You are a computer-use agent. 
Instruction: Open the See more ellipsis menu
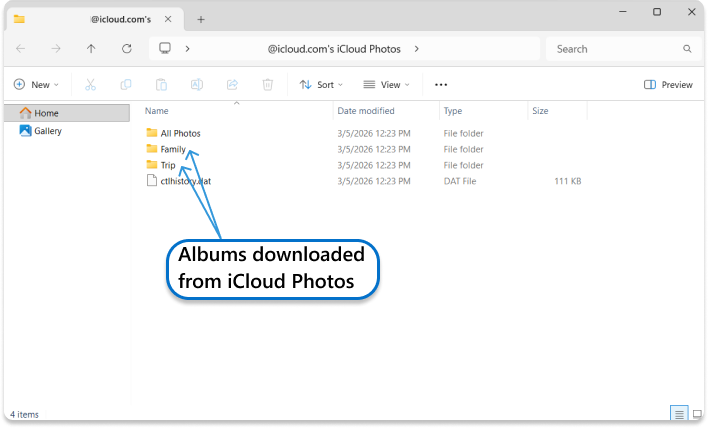pyautogui.click(x=441, y=84)
